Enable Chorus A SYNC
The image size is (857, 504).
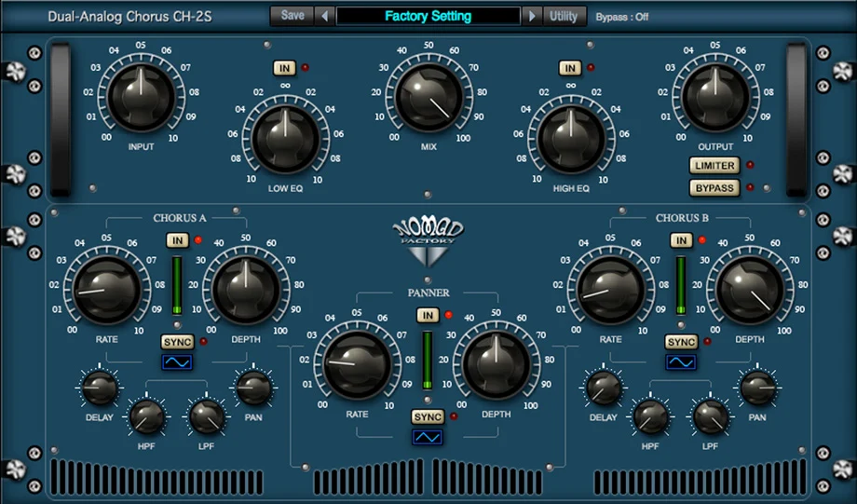click(177, 342)
